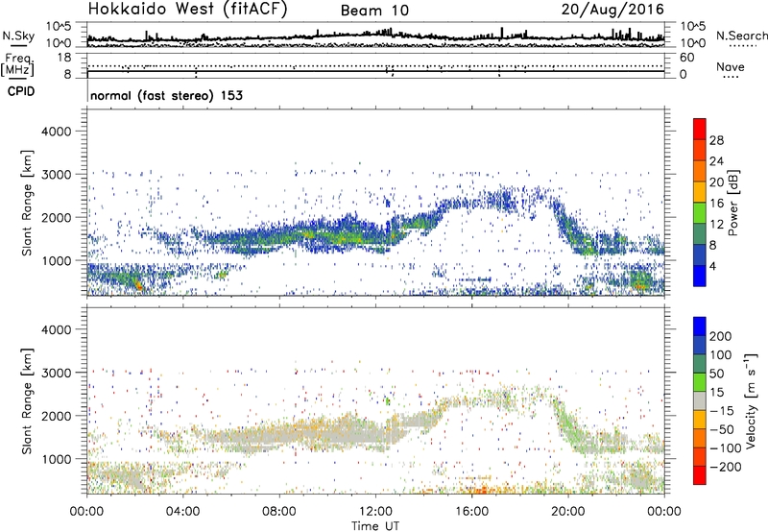Click the 4 tick on Power color bar
Screen dimensions: 768x532
click(x=713, y=267)
